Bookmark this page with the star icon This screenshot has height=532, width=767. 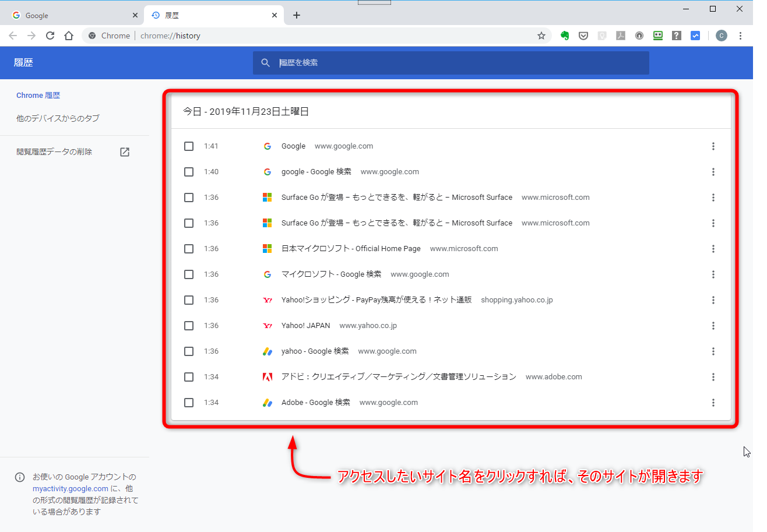coord(541,36)
